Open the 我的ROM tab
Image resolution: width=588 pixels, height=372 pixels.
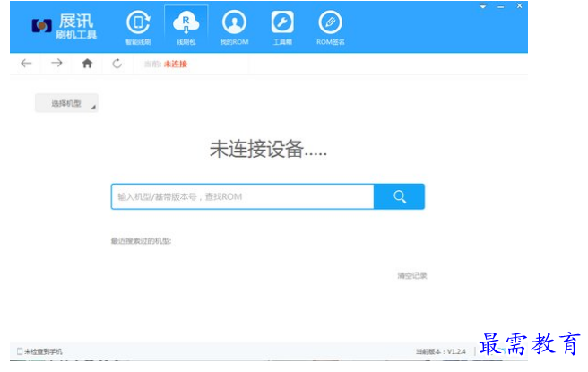pos(234,28)
